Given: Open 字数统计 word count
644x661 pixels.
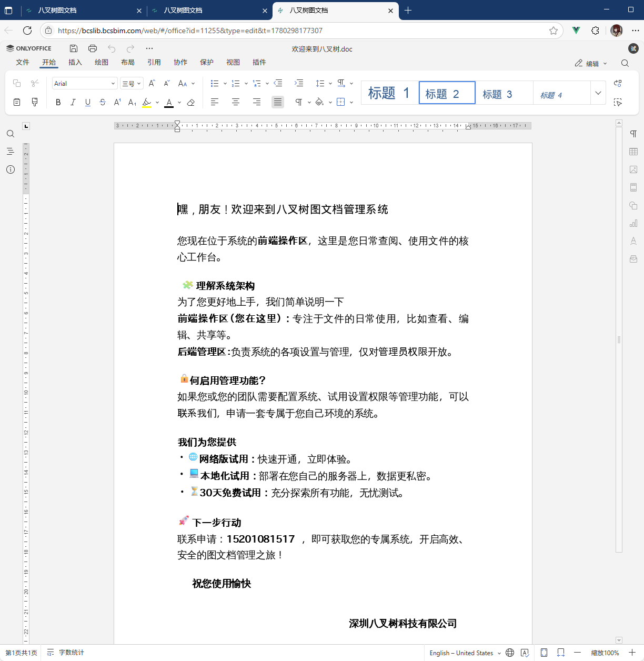Looking at the screenshot, I should [65, 653].
